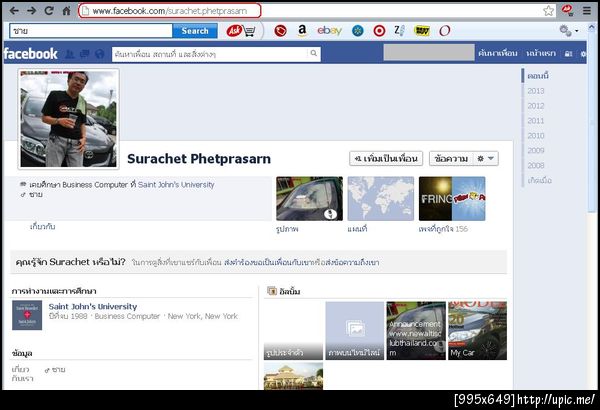
Task: Click เพิ่มเป็นเพื่อน add friend button
Action: [x=386, y=158]
